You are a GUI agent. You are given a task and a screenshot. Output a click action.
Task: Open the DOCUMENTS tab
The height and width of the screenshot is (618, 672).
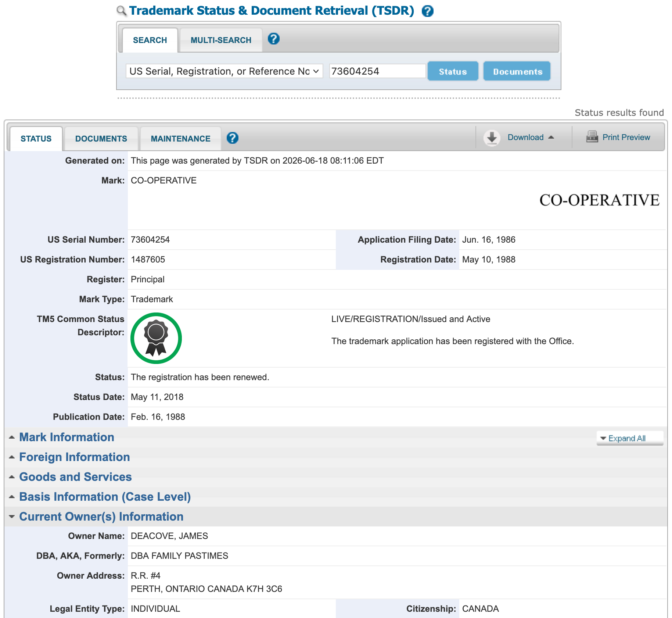click(101, 139)
